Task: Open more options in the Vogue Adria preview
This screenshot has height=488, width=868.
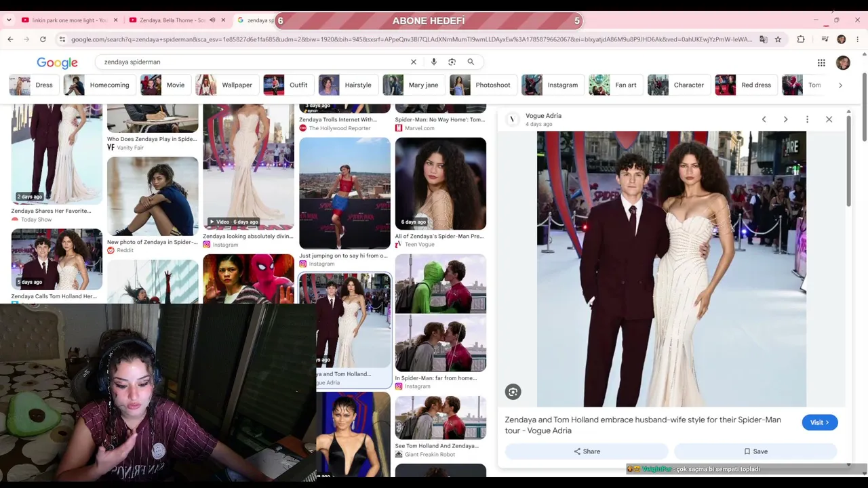Action: 807,119
